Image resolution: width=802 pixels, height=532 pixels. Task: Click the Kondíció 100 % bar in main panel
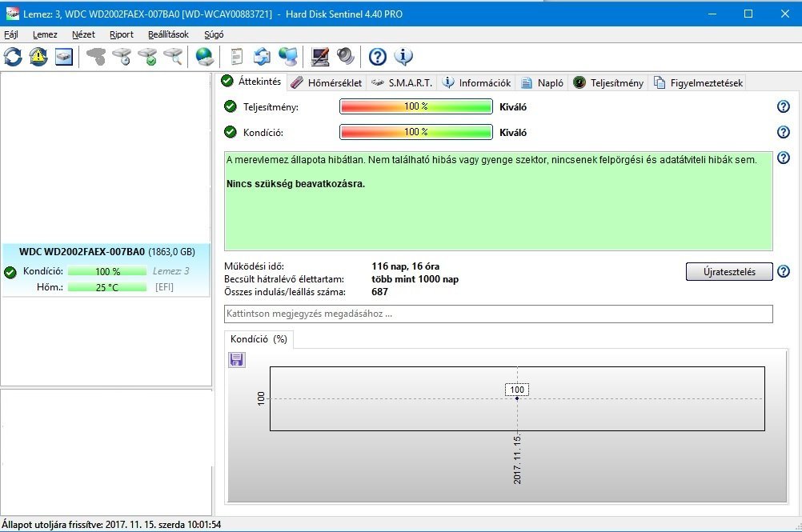[x=416, y=132]
